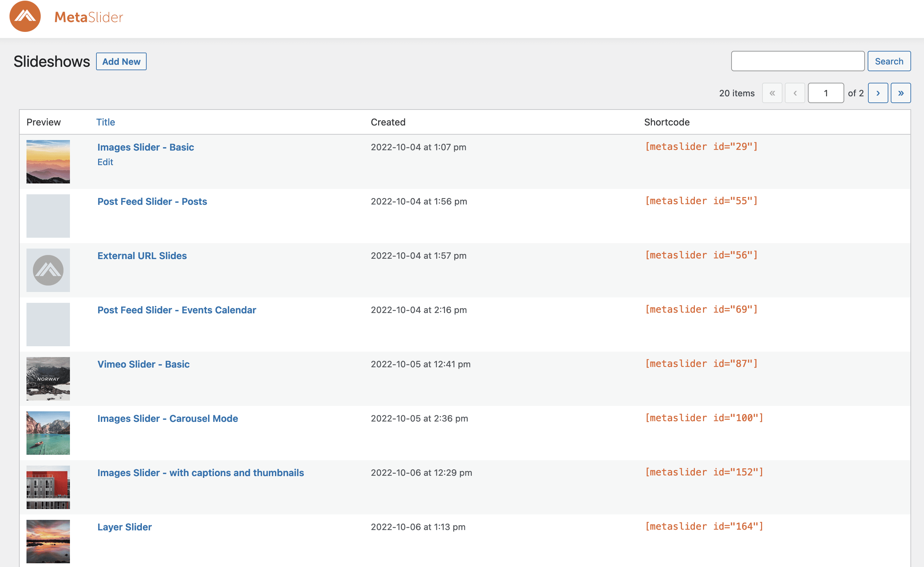Click the red building preview thumbnail
The height and width of the screenshot is (567, 924).
tap(48, 487)
